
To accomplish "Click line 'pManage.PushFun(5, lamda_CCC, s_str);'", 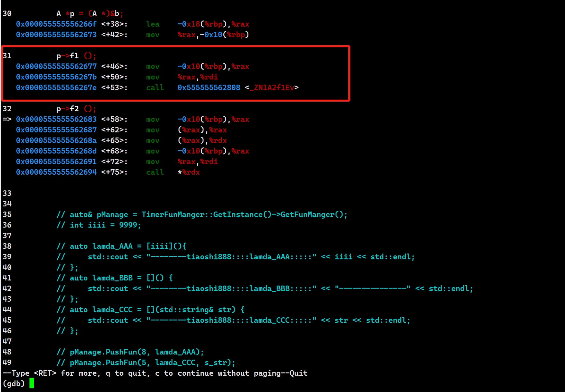I will pyautogui.click(x=146, y=363).
